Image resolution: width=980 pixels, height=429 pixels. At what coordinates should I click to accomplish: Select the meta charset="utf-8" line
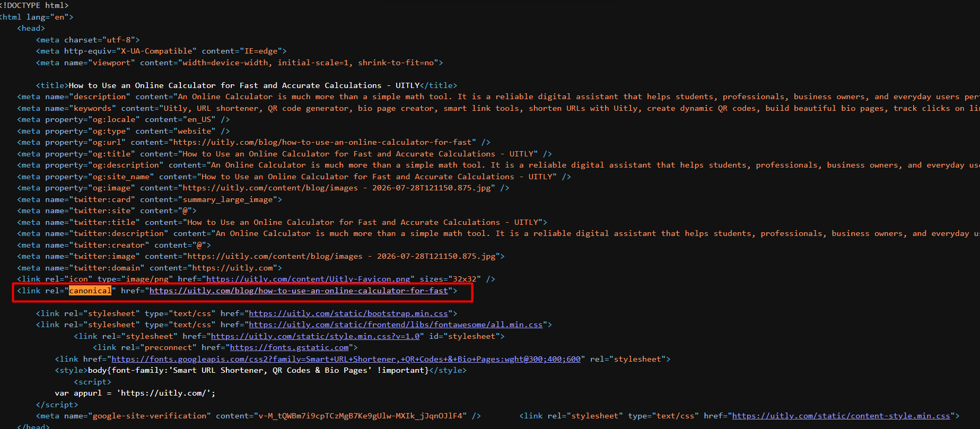tap(88, 40)
